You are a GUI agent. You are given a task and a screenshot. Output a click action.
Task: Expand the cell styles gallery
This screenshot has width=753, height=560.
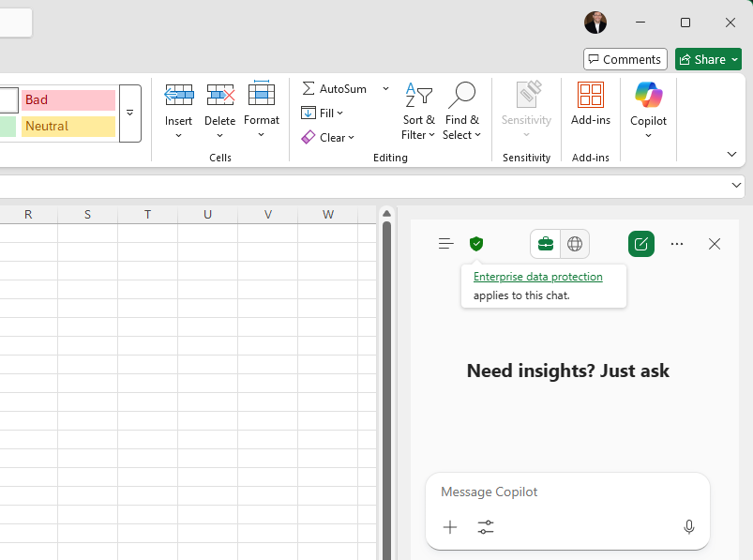(x=130, y=113)
